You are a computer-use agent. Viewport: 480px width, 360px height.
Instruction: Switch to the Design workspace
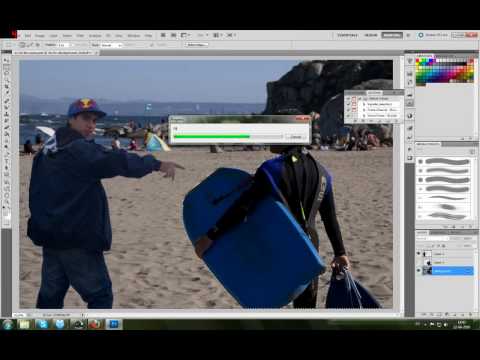click(x=371, y=35)
